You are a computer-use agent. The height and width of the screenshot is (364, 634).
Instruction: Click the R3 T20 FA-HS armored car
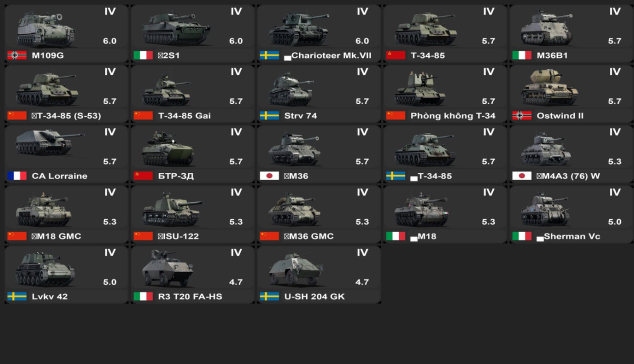(x=193, y=275)
